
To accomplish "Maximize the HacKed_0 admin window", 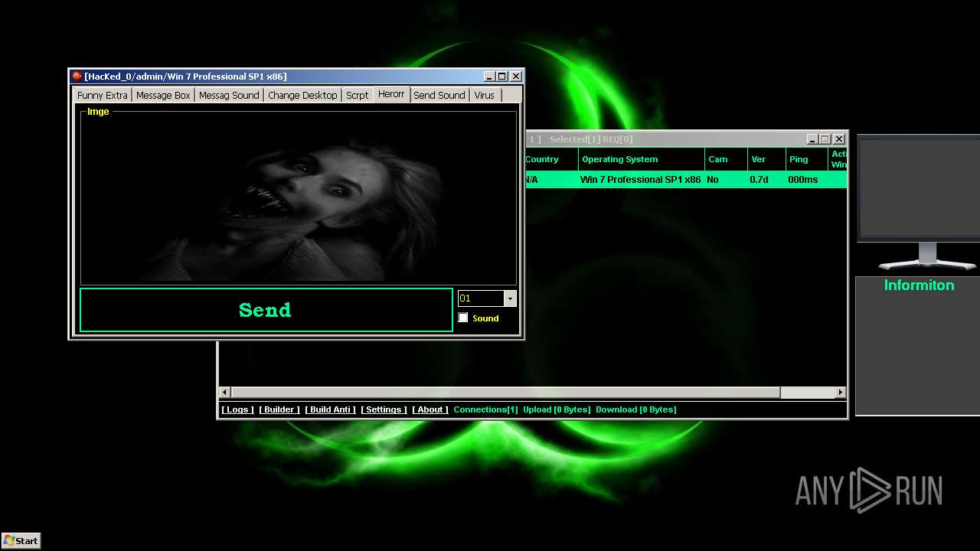I will tap(502, 77).
